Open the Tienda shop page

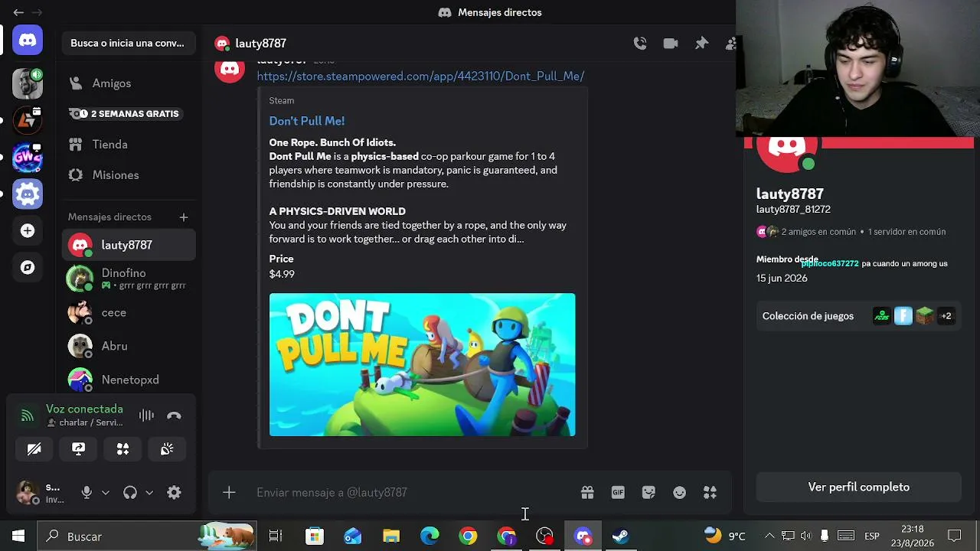click(x=129, y=145)
